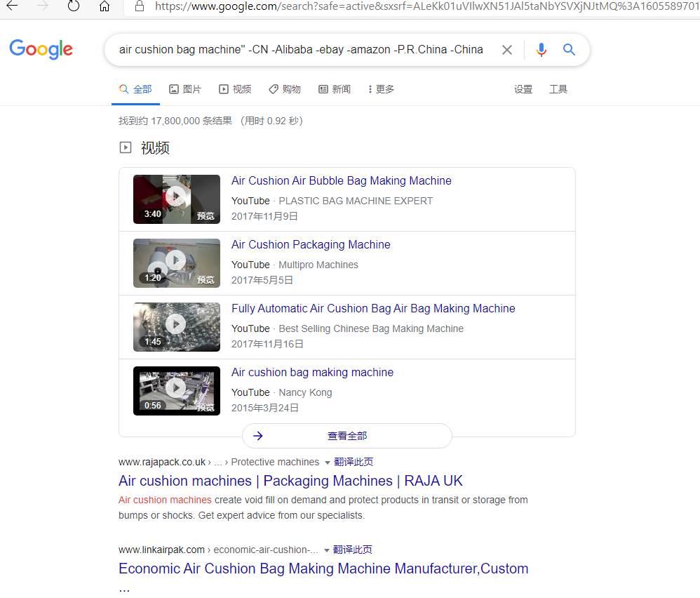
Task: Go to the browser home page icon
Action: pyautogui.click(x=105, y=6)
